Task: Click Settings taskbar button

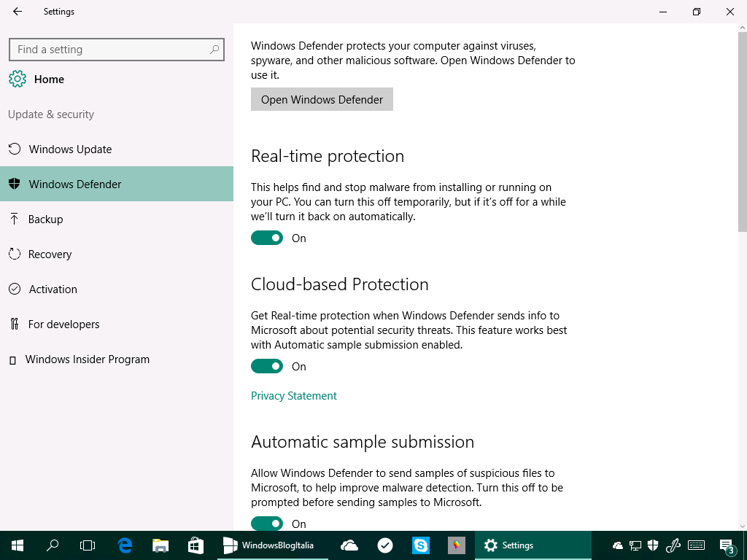Action: 533,545
